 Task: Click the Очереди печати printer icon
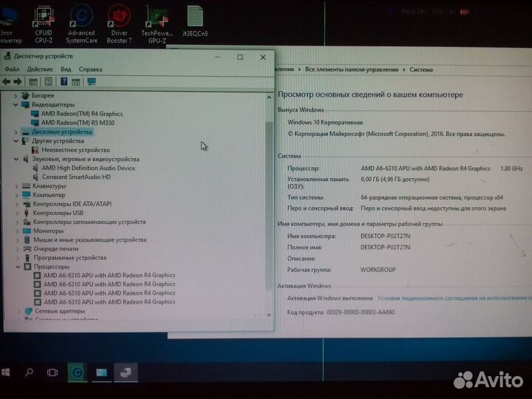pos(27,249)
